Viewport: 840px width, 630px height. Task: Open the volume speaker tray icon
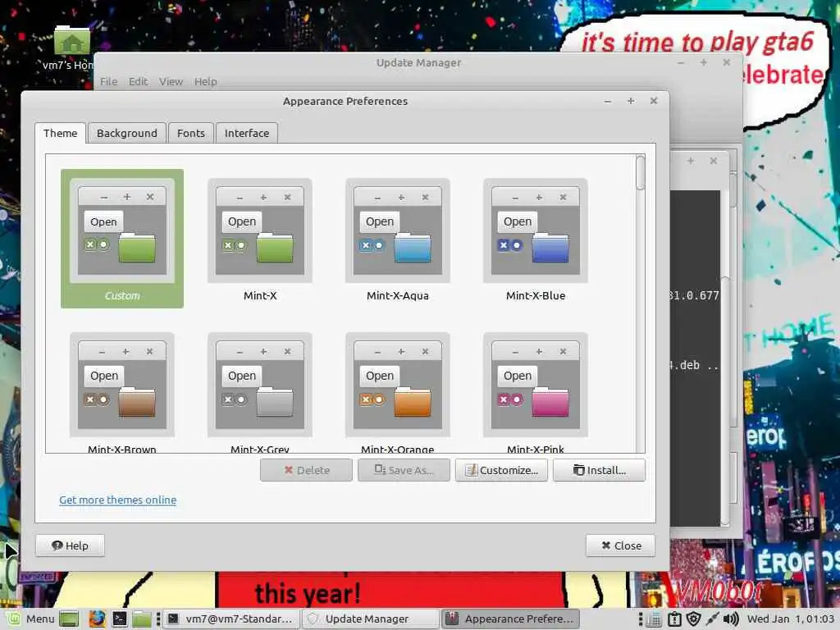tap(731, 619)
